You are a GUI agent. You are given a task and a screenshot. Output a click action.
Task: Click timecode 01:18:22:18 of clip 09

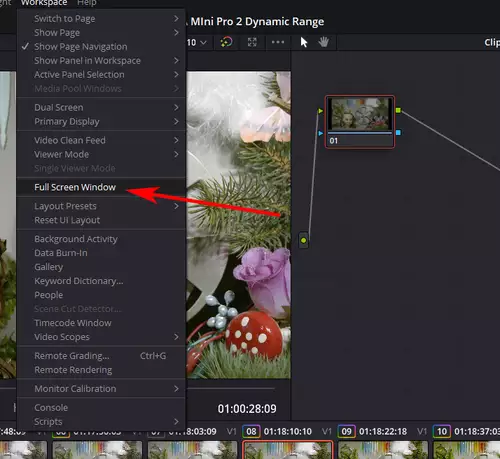(383, 431)
